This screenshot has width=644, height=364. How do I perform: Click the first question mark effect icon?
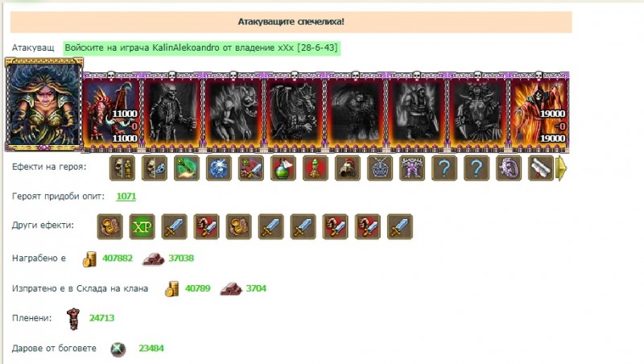tap(444, 168)
